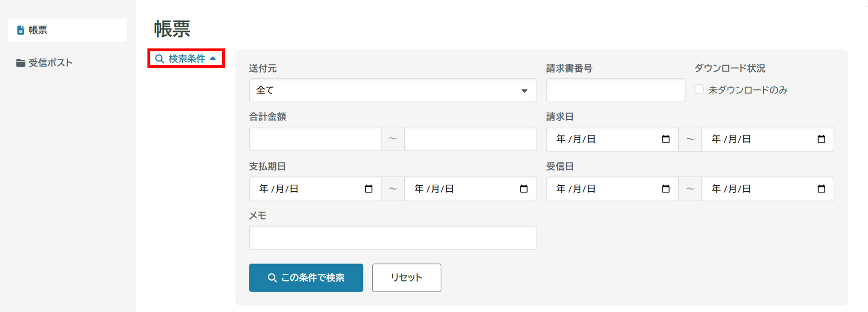
Task: Click the 合計金額 maximum amount field
Action: [470, 139]
